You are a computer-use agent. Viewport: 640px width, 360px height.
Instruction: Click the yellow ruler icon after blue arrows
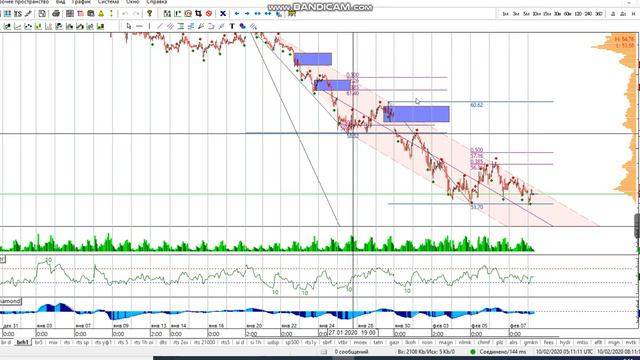(292, 13)
